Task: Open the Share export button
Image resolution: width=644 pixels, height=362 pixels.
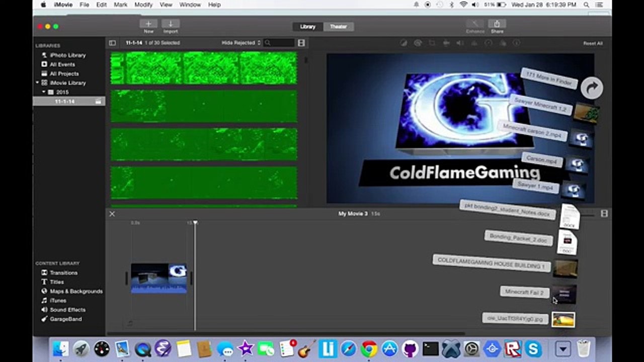Action: point(497,24)
